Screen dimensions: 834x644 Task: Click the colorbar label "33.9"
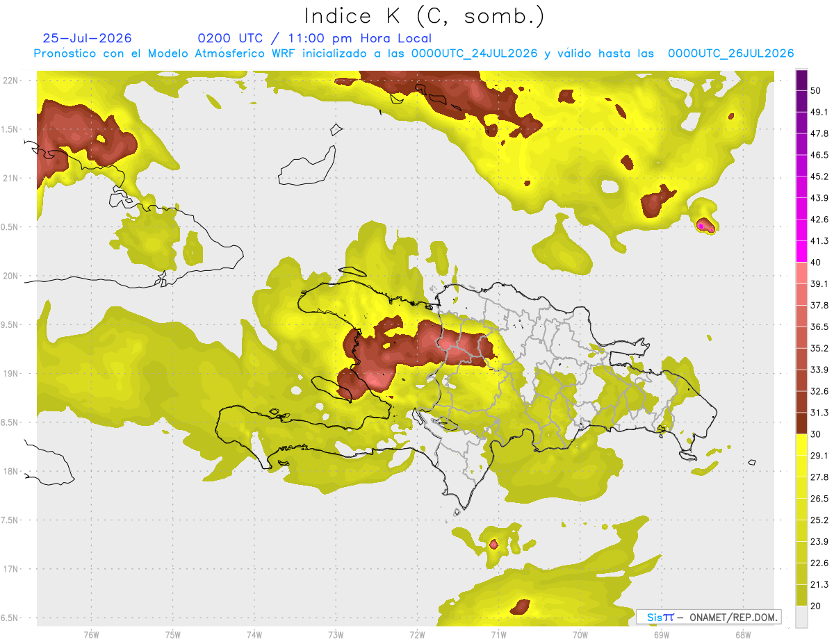click(x=819, y=370)
